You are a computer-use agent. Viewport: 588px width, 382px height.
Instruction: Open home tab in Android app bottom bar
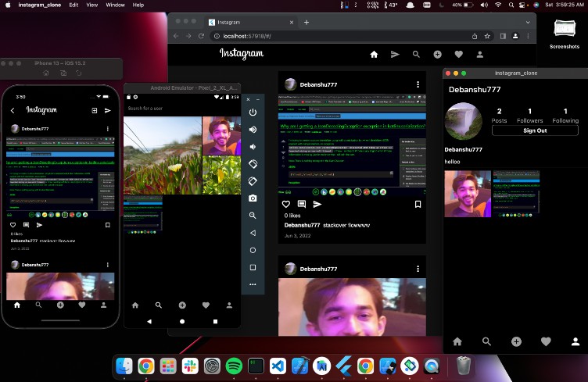click(135, 305)
